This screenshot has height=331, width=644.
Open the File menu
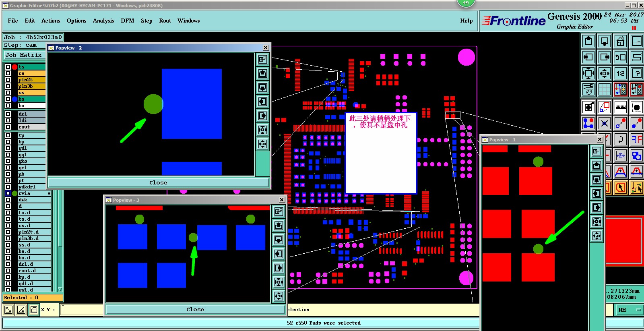13,21
